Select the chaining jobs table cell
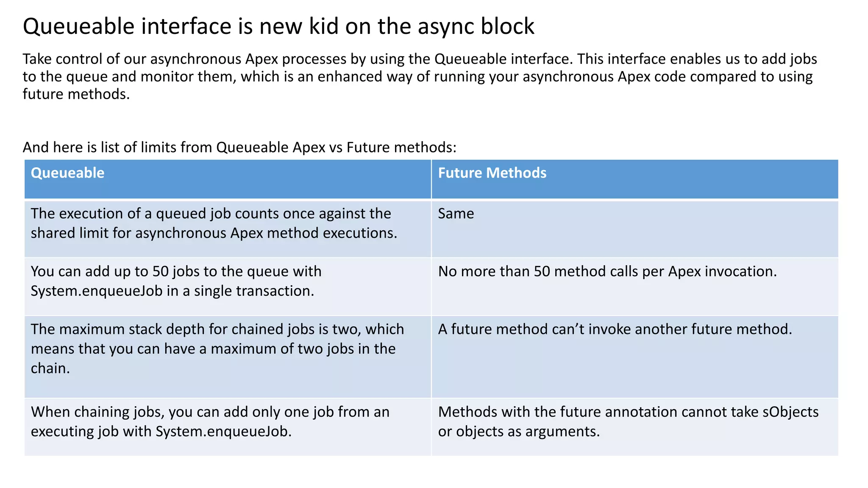Image resolution: width=868 pixels, height=488 pixels. (228, 427)
